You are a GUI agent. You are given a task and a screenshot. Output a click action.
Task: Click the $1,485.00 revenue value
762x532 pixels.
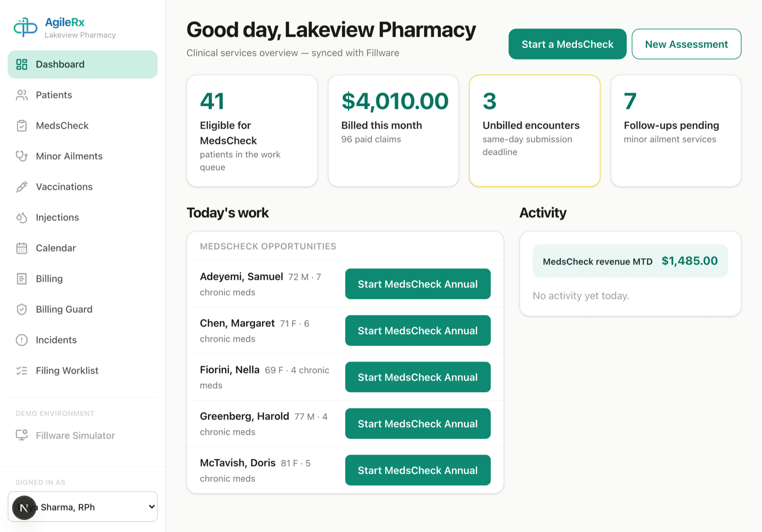[690, 261]
